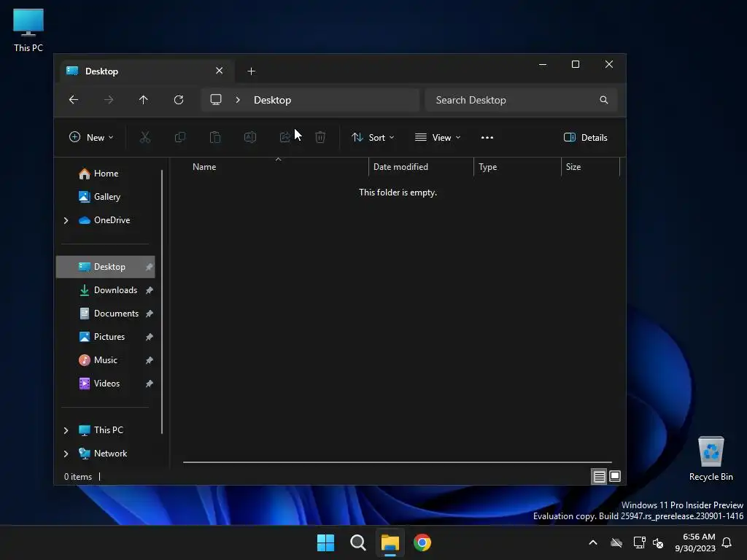Screen dimensions: 747x560
Task: Click the Paste clipboard icon
Action: (x=215, y=138)
